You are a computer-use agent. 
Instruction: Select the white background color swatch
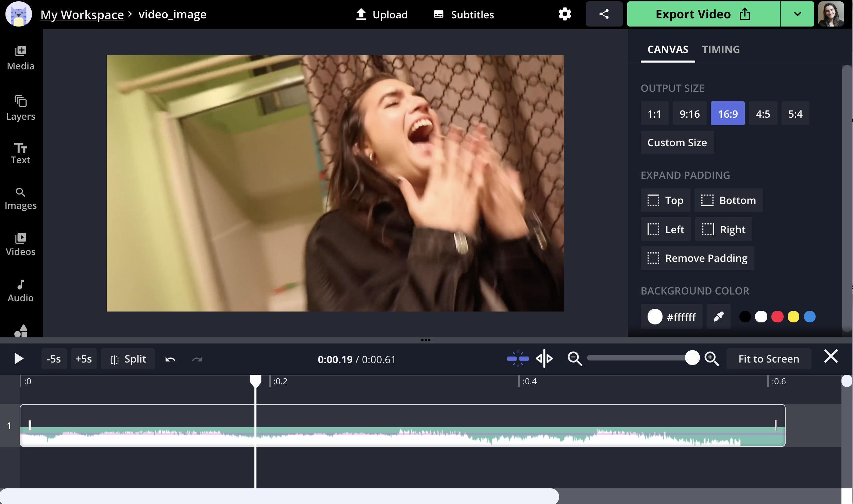pos(760,316)
